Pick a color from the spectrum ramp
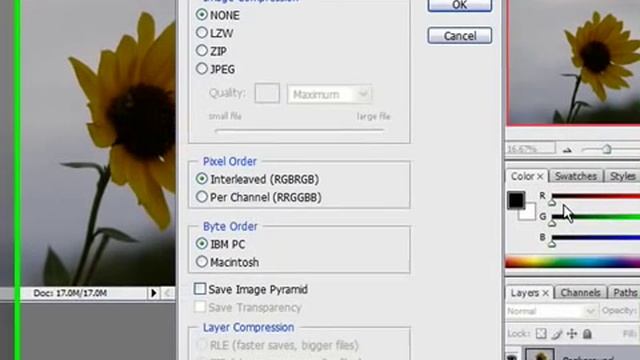Image resolution: width=640 pixels, height=360 pixels. click(x=572, y=262)
